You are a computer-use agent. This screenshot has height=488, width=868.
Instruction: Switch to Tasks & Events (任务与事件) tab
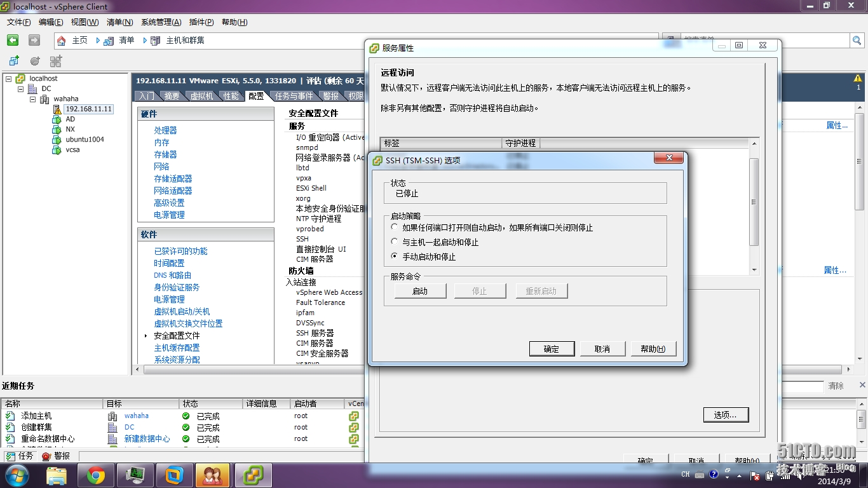(x=294, y=96)
